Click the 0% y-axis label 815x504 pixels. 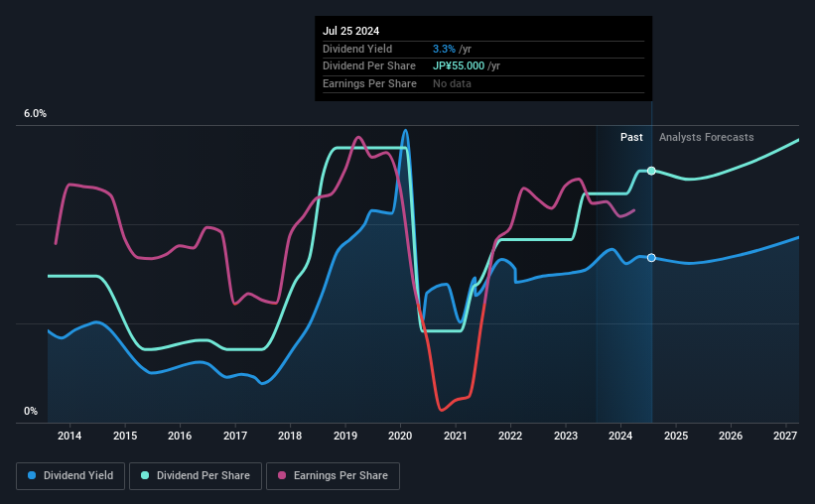coord(31,411)
